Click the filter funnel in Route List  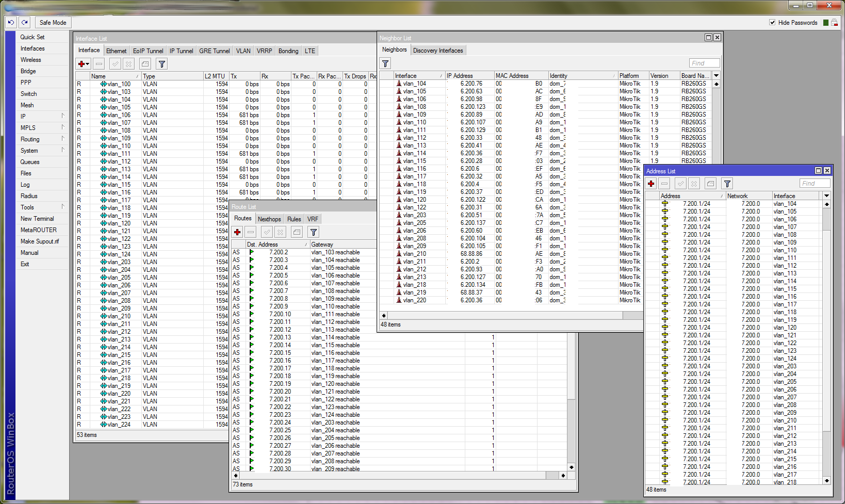[313, 232]
